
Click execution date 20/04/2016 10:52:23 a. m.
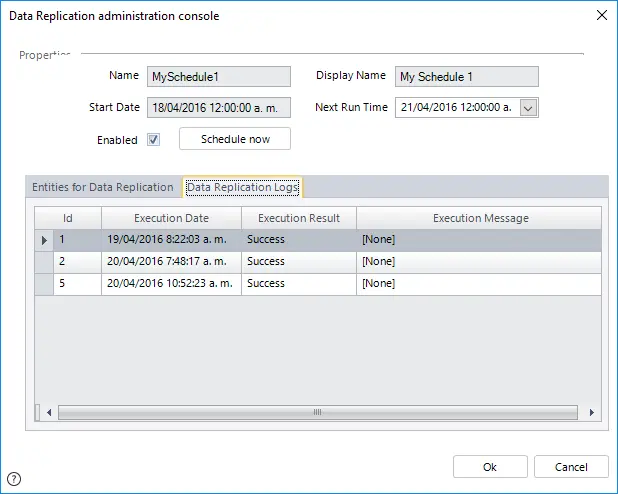pos(171,284)
